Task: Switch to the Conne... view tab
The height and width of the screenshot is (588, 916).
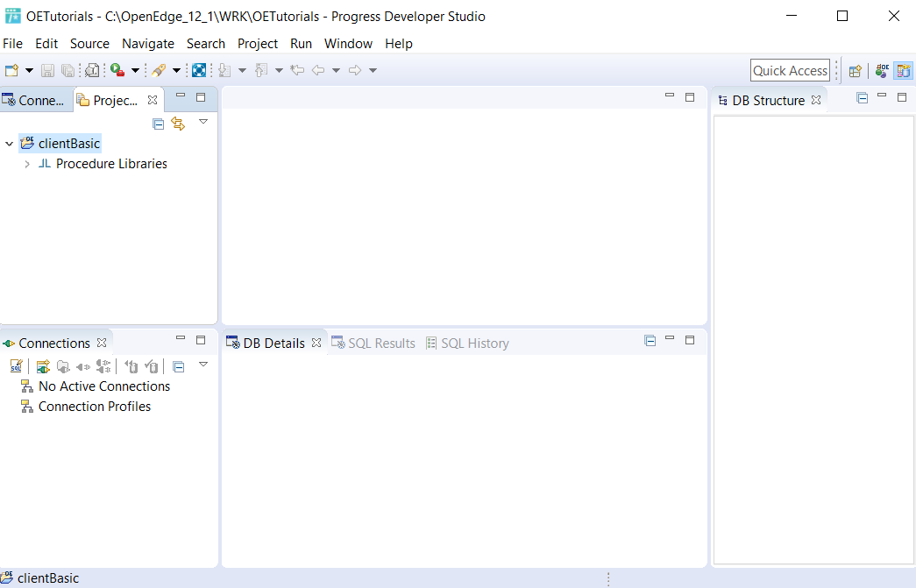Action: [34, 101]
